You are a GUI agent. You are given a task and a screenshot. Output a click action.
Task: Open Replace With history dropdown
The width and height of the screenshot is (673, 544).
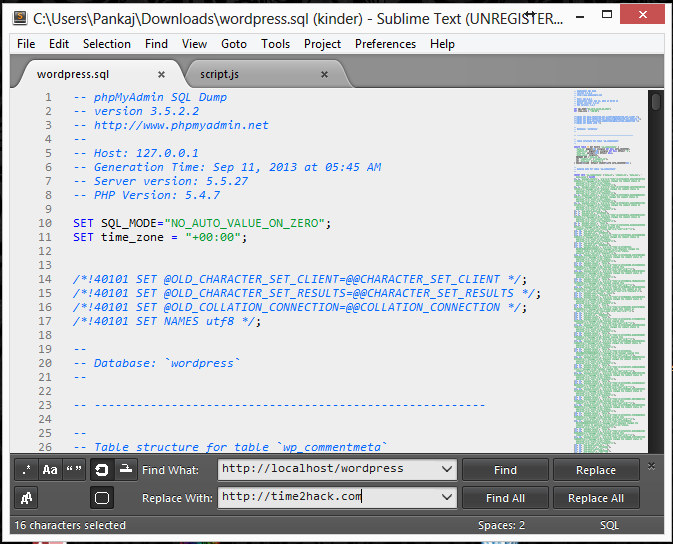[x=446, y=497]
